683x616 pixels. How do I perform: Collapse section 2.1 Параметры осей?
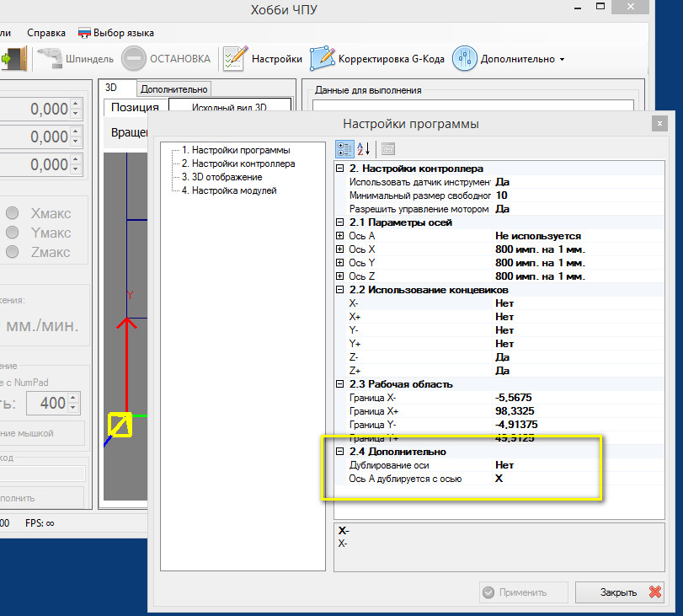click(339, 222)
